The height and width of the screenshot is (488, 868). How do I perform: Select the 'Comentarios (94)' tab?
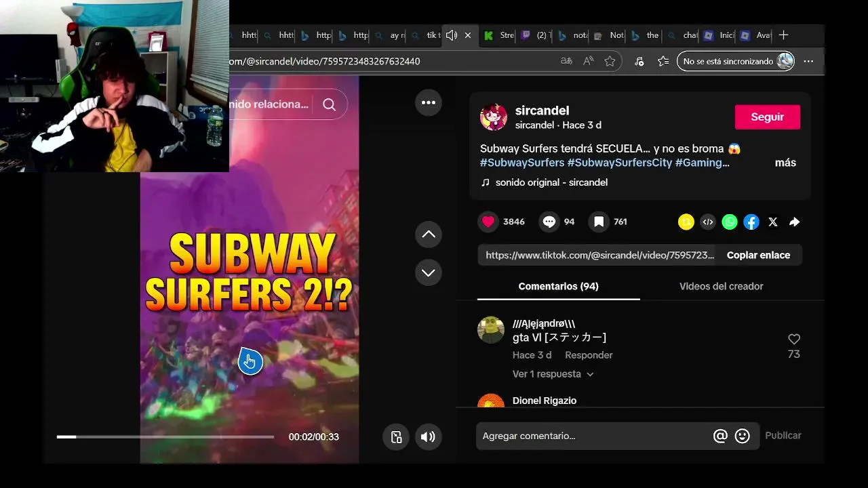pyautogui.click(x=558, y=286)
